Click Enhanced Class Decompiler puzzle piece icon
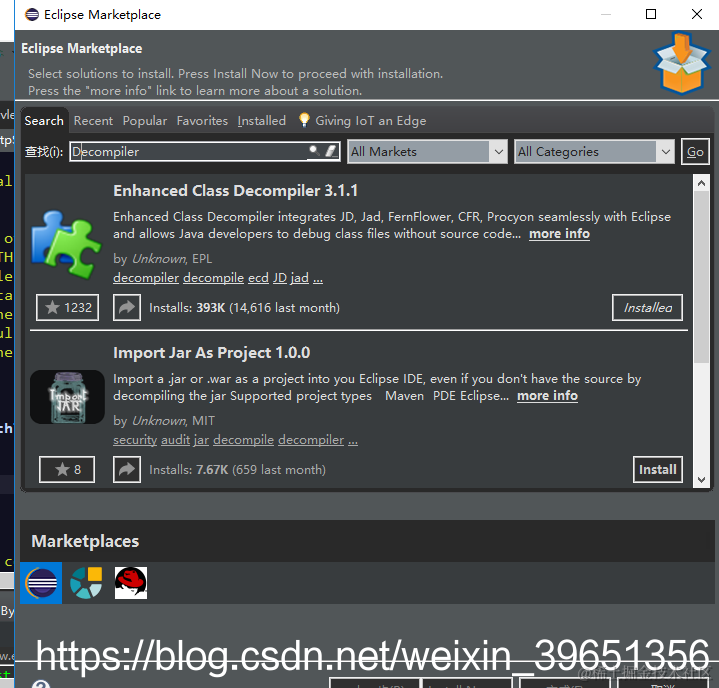 (66, 244)
